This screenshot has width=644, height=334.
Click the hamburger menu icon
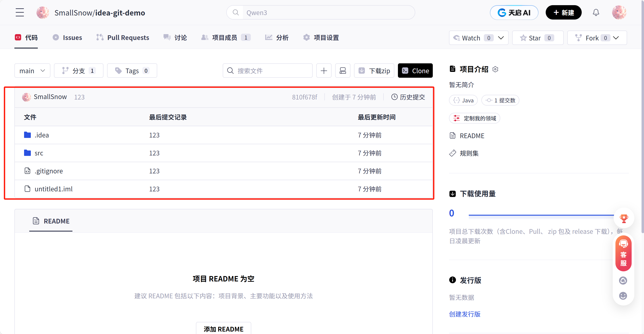[x=20, y=12]
